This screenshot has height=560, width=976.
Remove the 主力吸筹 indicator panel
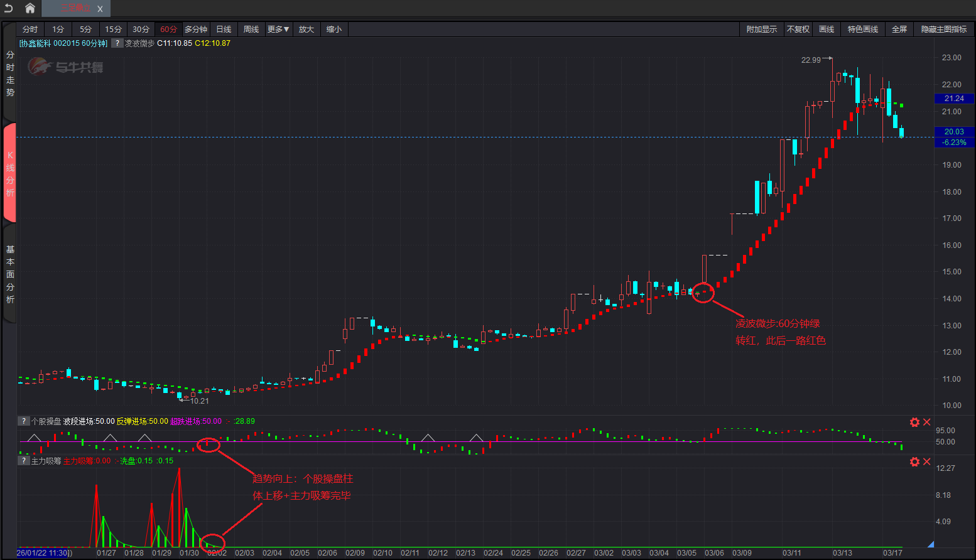click(x=927, y=461)
